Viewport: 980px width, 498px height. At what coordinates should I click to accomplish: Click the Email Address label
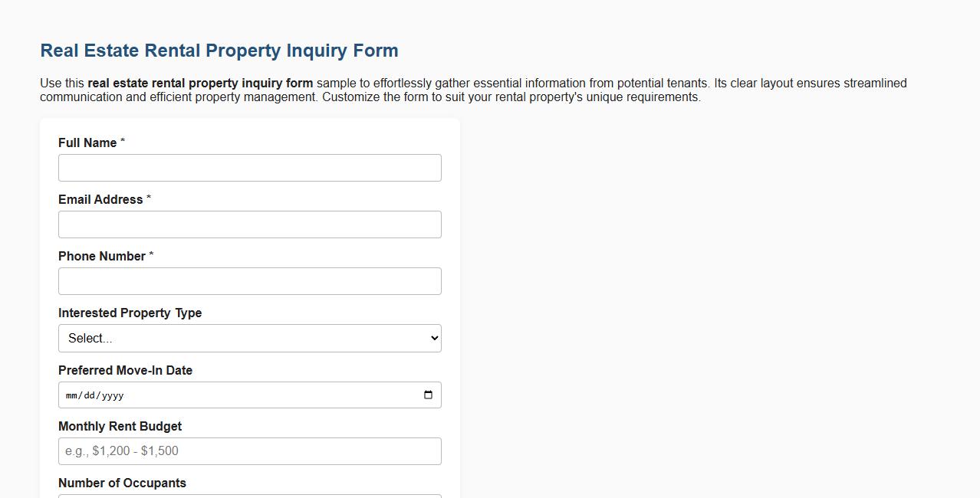pos(100,199)
